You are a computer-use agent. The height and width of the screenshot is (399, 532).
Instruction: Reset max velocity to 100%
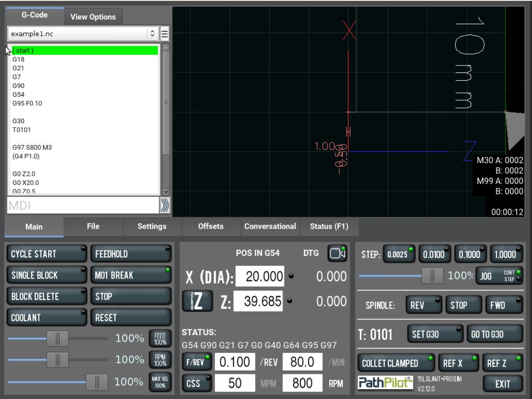[x=160, y=382]
